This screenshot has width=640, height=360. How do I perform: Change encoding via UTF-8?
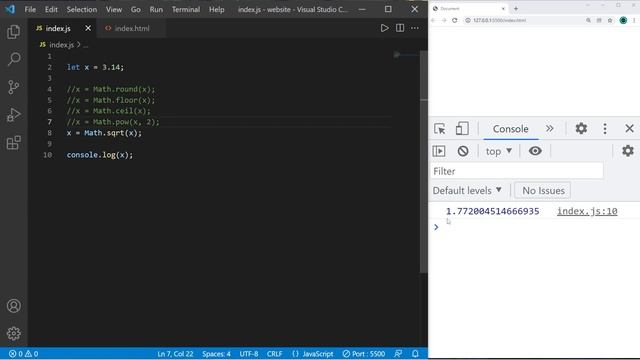click(249, 354)
